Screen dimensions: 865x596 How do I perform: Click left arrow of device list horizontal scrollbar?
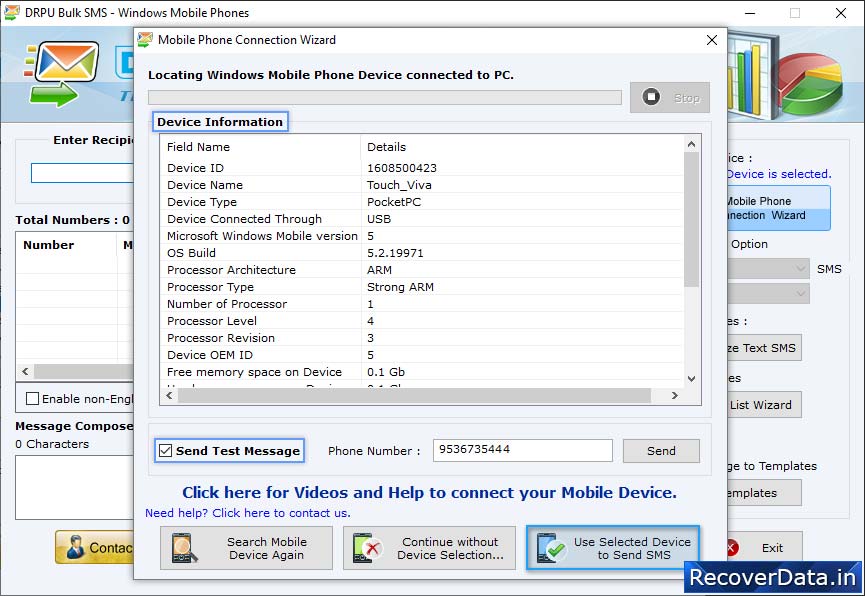[169, 395]
